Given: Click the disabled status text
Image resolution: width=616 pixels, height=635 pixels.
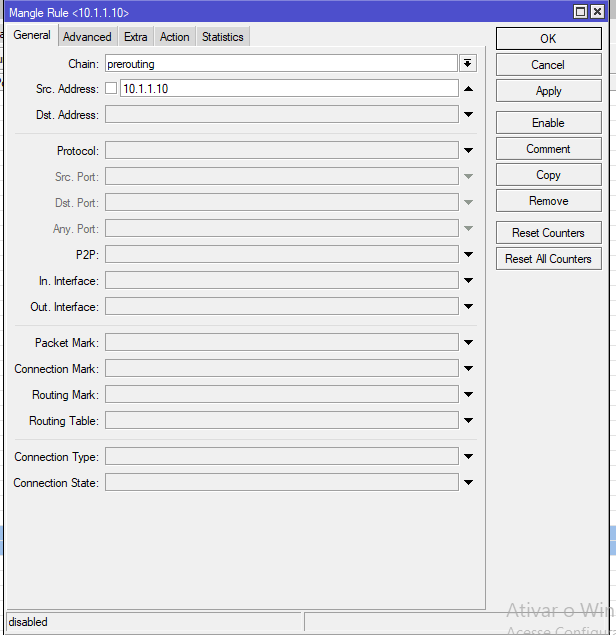Looking at the screenshot, I should [28, 622].
